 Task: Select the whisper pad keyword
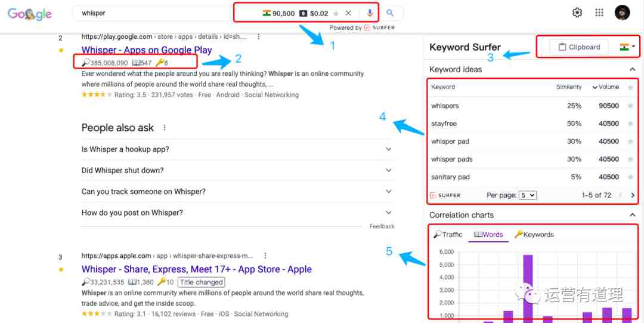click(x=450, y=141)
